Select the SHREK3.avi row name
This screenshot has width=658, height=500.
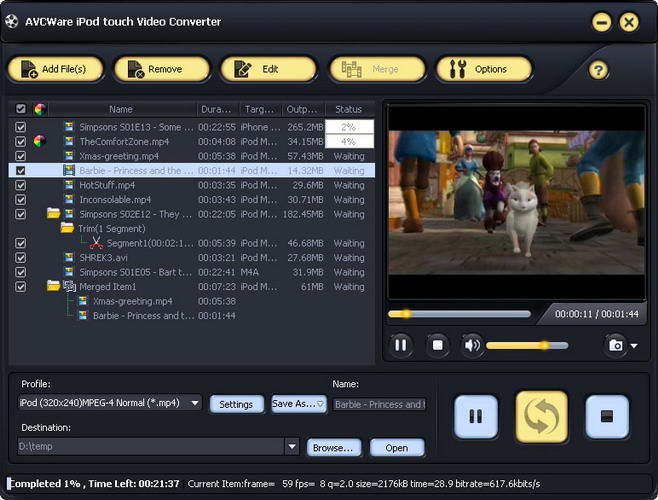click(104, 258)
